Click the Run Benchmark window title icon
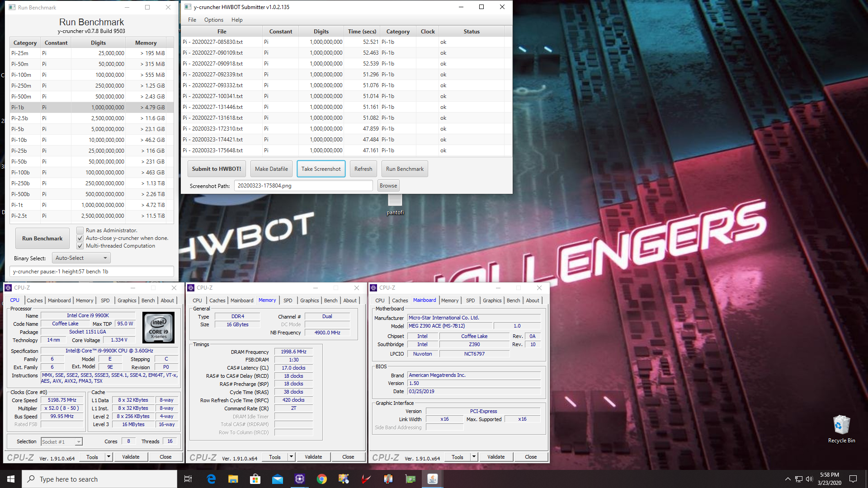Screen dimensions: 868x488 12,7
